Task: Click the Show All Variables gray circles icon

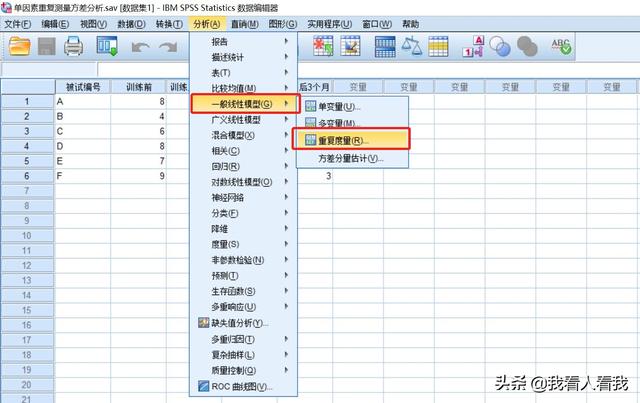Action: coord(527,46)
